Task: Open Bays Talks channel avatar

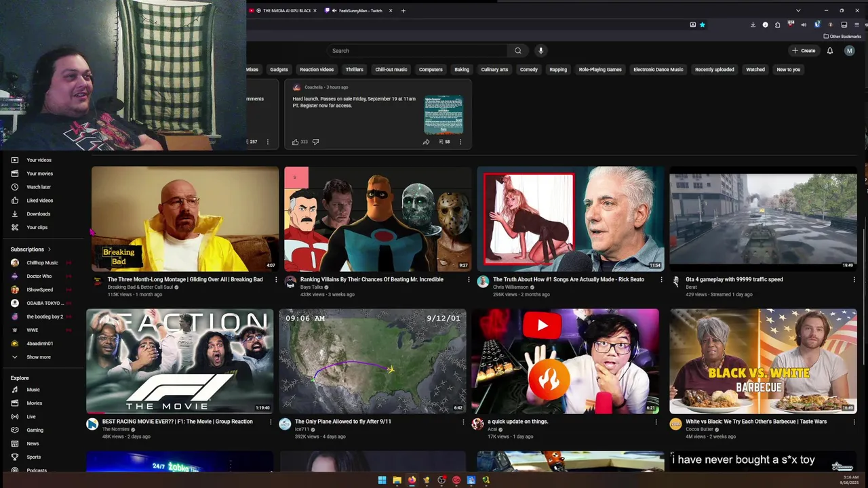Action: 290,282
